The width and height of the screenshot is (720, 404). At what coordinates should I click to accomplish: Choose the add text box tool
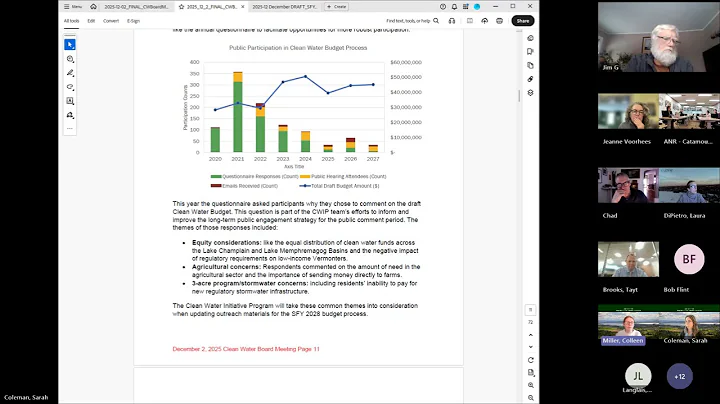pyautogui.click(x=70, y=101)
